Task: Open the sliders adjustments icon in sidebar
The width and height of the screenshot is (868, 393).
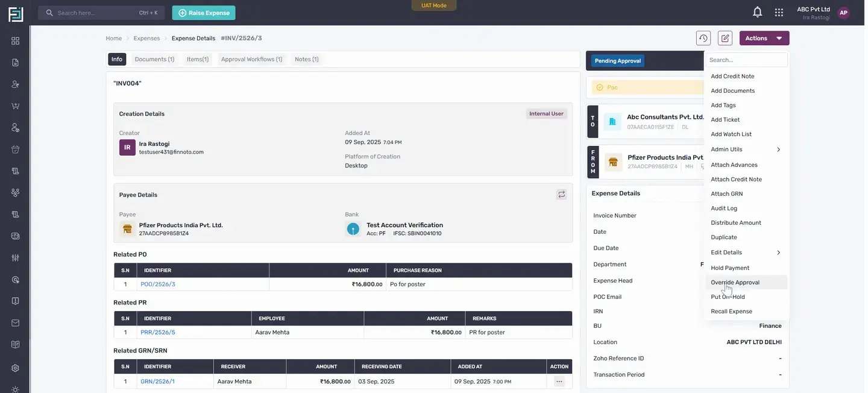Action: (x=15, y=258)
